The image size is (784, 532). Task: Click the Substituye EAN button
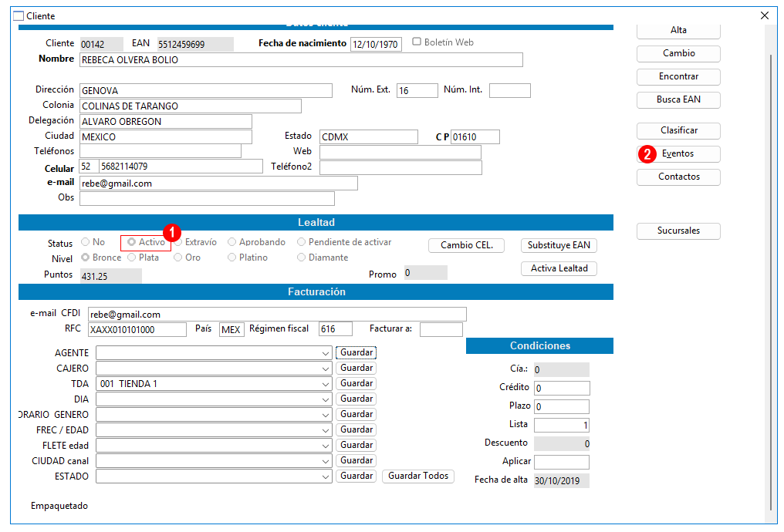point(559,245)
